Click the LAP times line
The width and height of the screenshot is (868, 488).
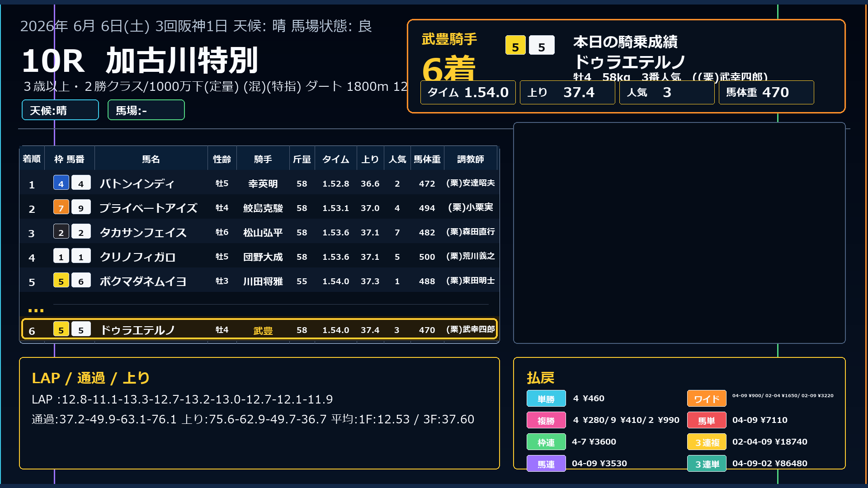point(182,399)
